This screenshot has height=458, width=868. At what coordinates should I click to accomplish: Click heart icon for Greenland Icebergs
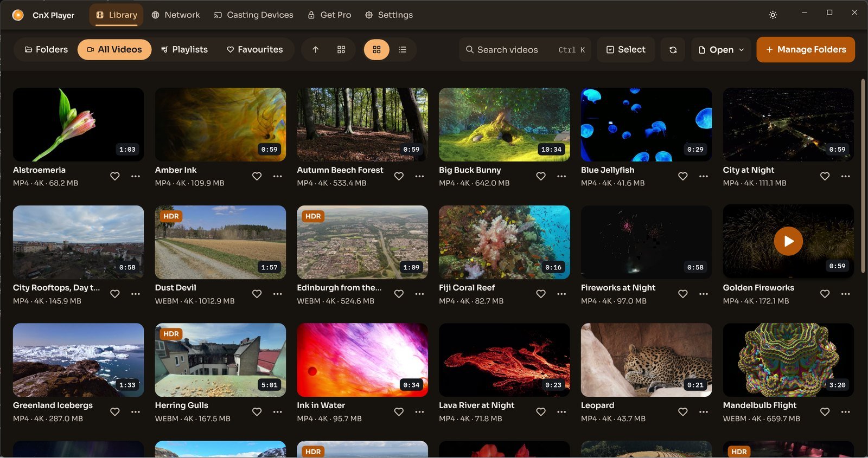(x=115, y=412)
